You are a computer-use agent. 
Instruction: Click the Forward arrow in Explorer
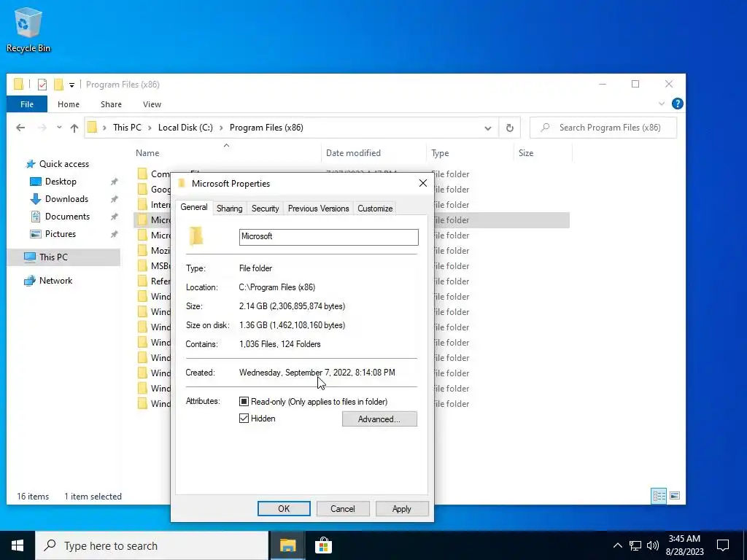click(x=42, y=128)
